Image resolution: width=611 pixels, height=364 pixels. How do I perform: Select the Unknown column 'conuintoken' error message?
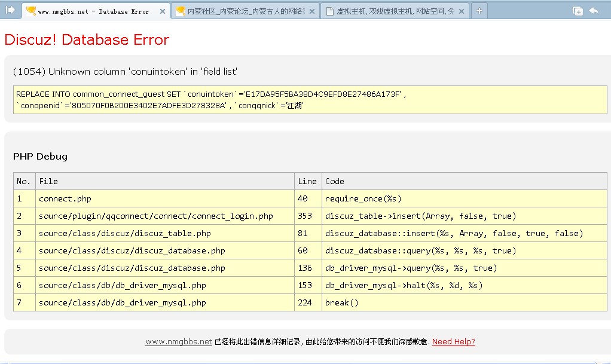pyautogui.click(x=125, y=72)
